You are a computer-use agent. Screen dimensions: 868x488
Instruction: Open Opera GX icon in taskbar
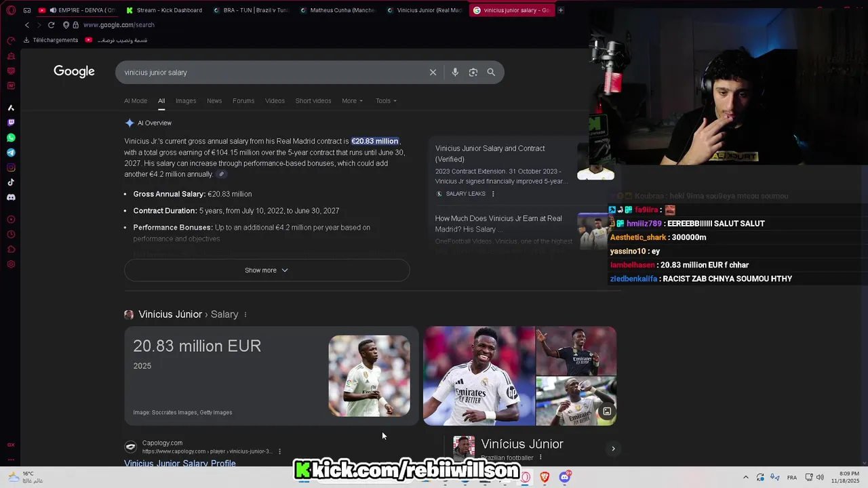526,477
